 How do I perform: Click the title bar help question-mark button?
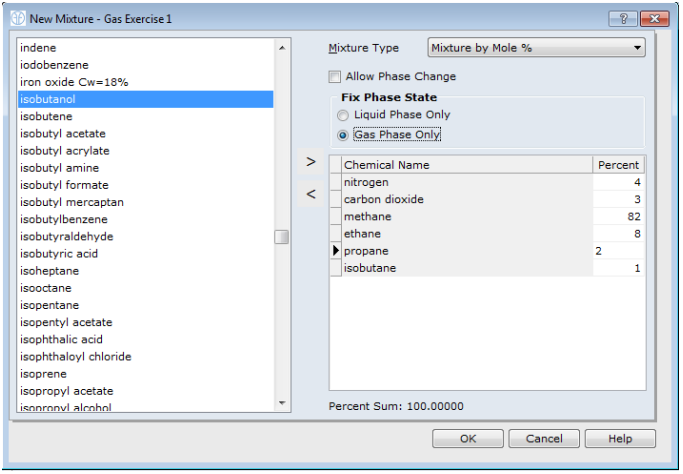[x=623, y=18]
